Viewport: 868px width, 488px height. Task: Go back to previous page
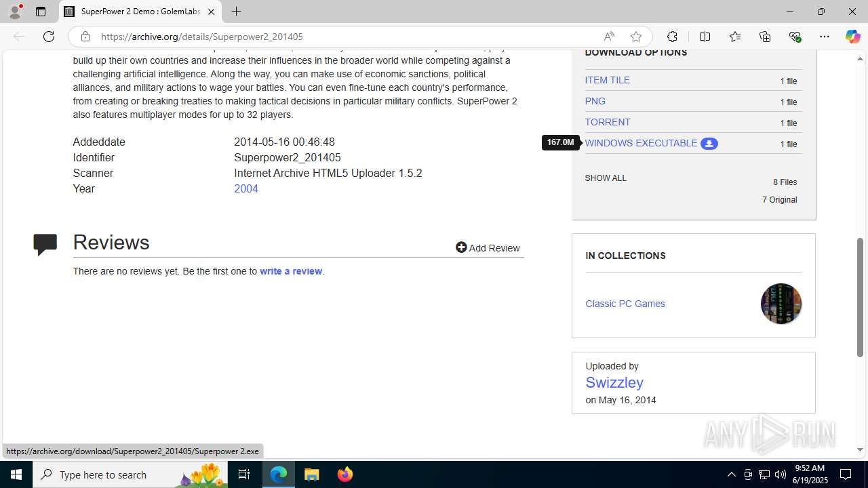[x=19, y=37]
